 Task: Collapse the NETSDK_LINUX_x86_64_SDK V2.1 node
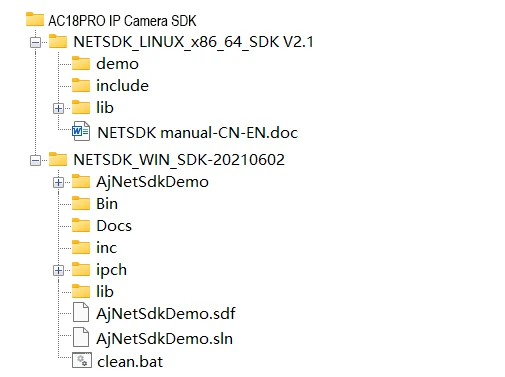pyautogui.click(x=35, y=42)
